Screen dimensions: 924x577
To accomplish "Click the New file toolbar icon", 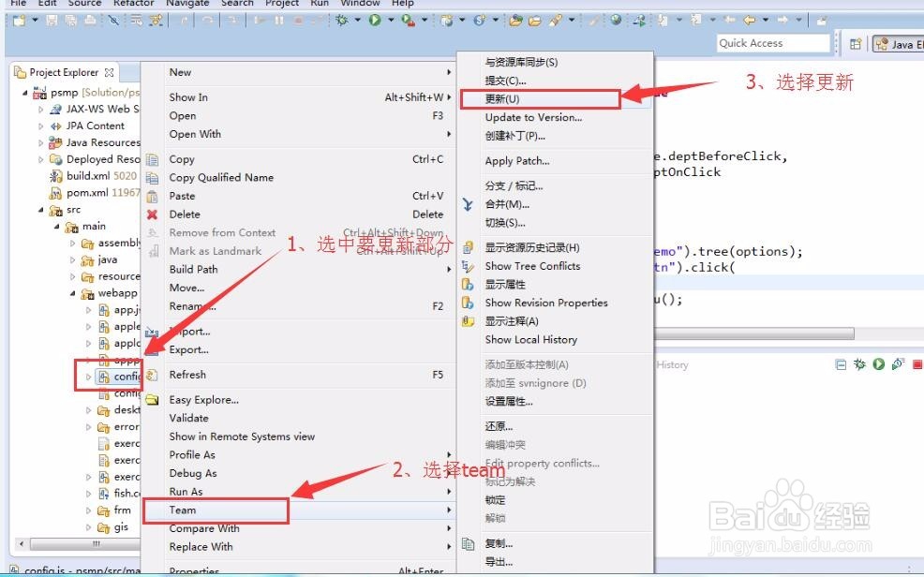I will pos(20,21).
